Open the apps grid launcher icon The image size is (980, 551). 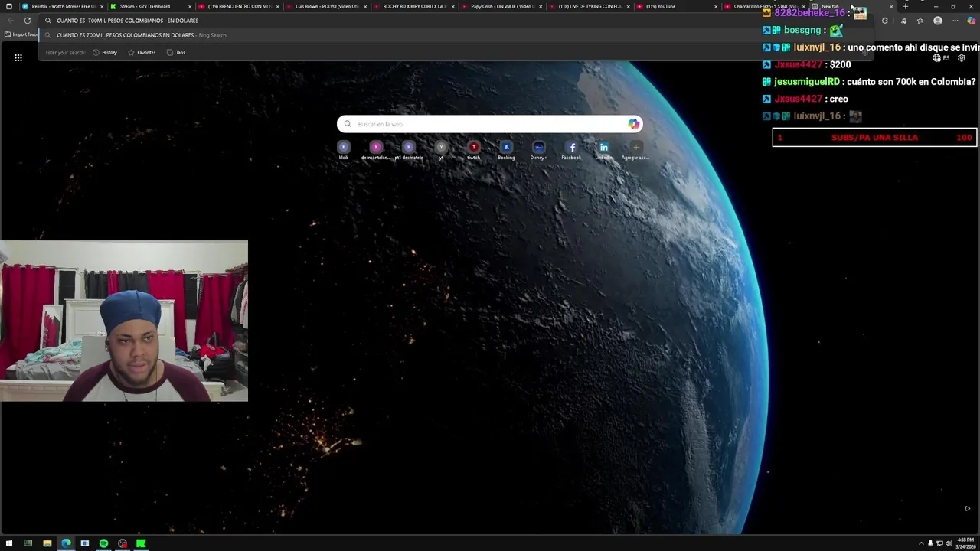(18, 57)
